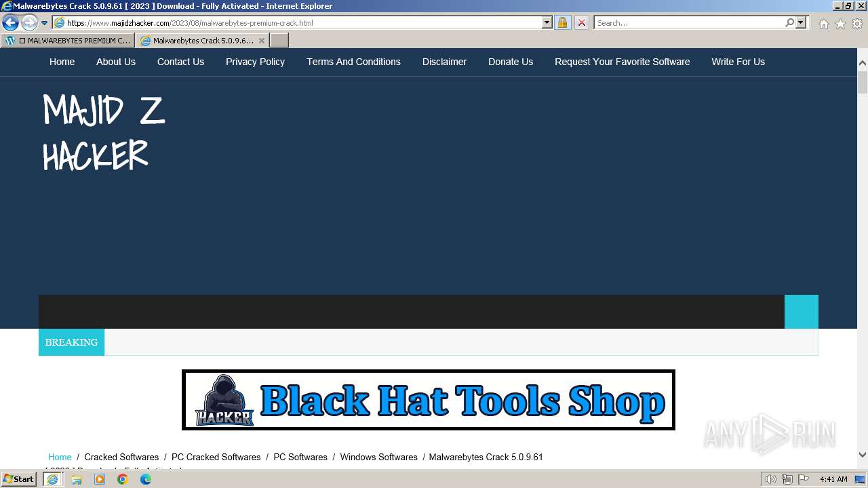The width and height of the screenshot is (868, 488).
Task: Open Terms And Conditions page
Action: (353, 62)
